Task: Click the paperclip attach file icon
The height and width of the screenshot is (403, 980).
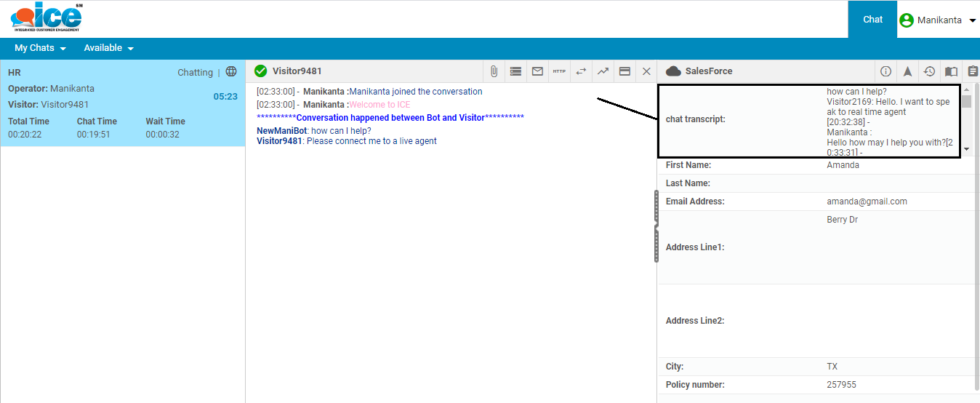Action: coord(494,71)
